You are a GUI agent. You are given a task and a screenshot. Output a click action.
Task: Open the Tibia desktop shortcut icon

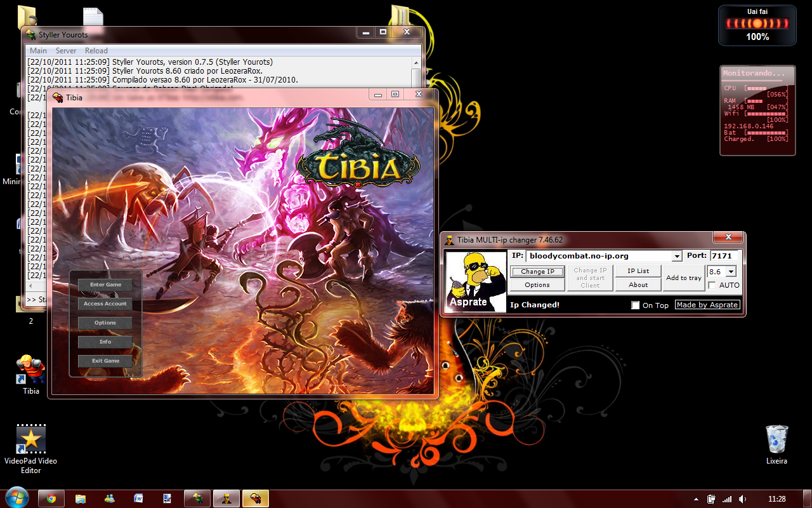pos(30,370)
